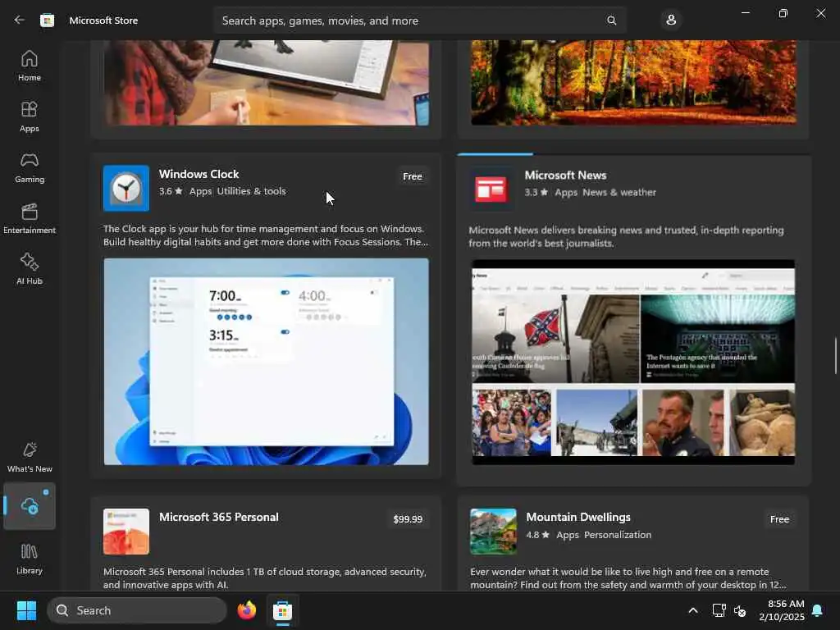Click the Microsoft 365 Personal description text

265,578
